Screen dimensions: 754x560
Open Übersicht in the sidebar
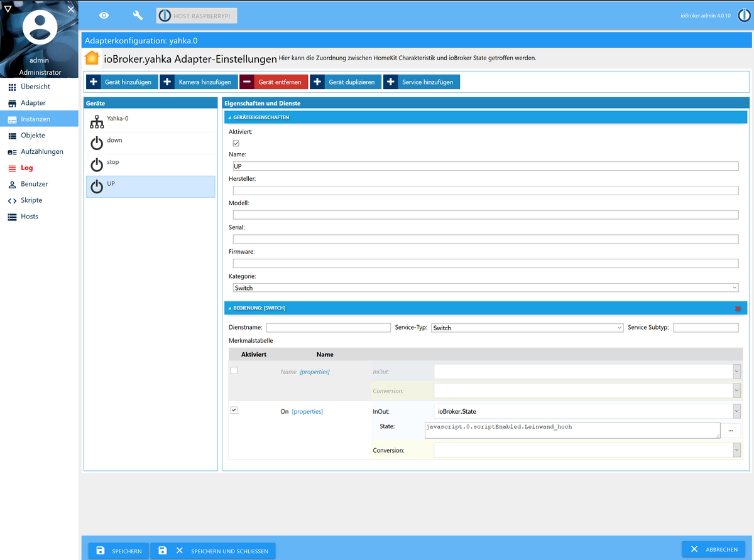pyautogui.click(x=39, y=87)
